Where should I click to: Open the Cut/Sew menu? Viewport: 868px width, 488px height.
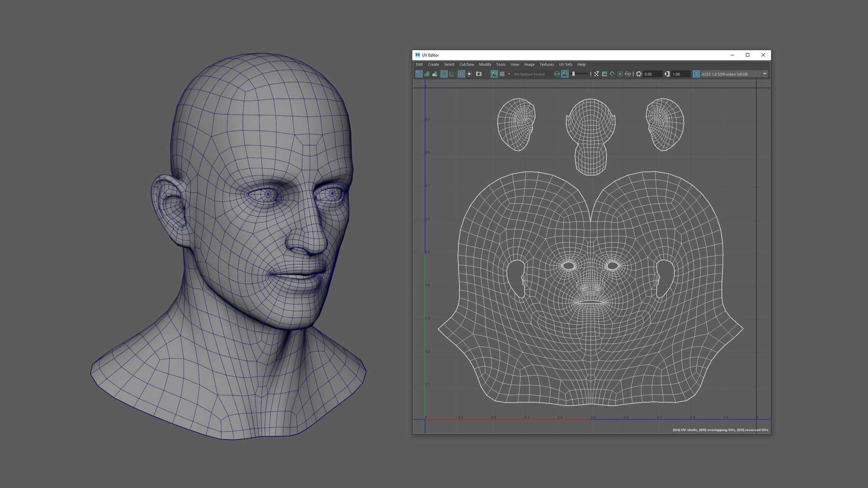pos(466,64)
